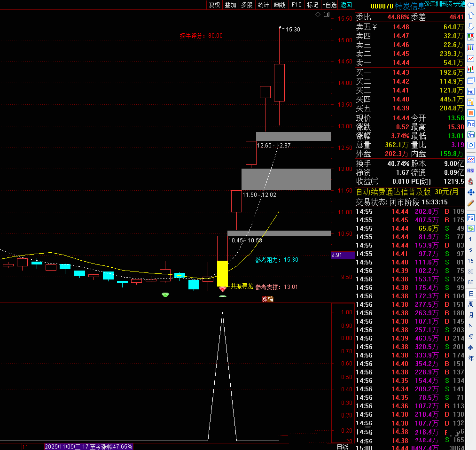Click the four-way move arrows icon
This screenshot has width=476, height=450.
pyautogui.click(x=470, y=193)
